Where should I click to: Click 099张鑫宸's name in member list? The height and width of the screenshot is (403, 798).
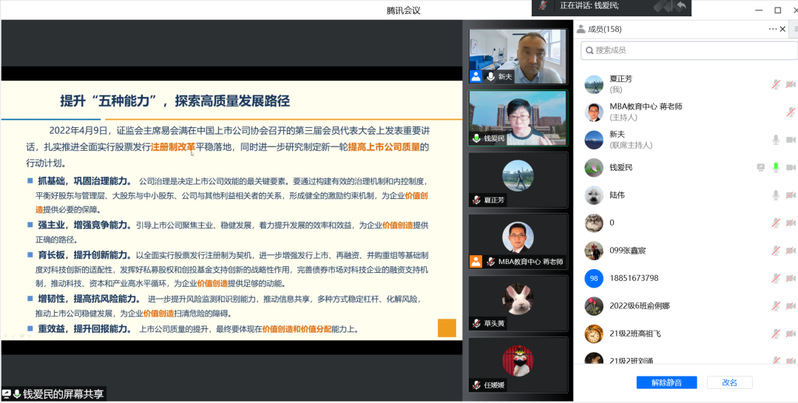click(x=628, y=250)
